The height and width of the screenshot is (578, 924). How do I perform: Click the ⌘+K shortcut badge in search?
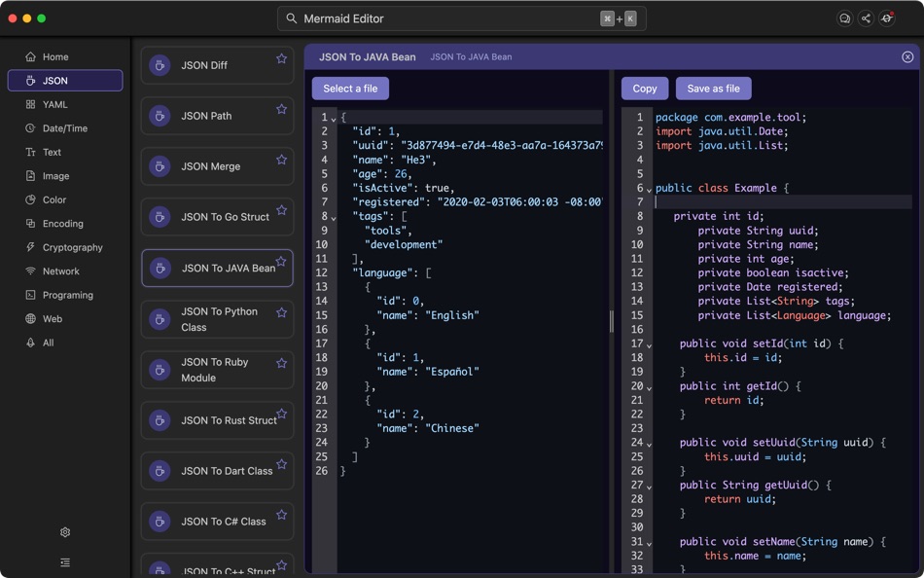(x=619, y=18)
